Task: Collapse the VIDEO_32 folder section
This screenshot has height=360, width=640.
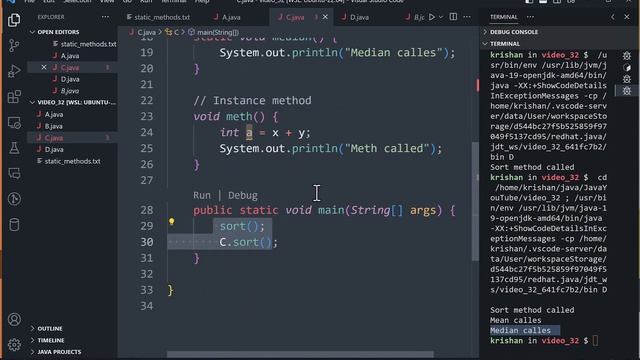Action: pyautogui.click(x=73, y=102)
